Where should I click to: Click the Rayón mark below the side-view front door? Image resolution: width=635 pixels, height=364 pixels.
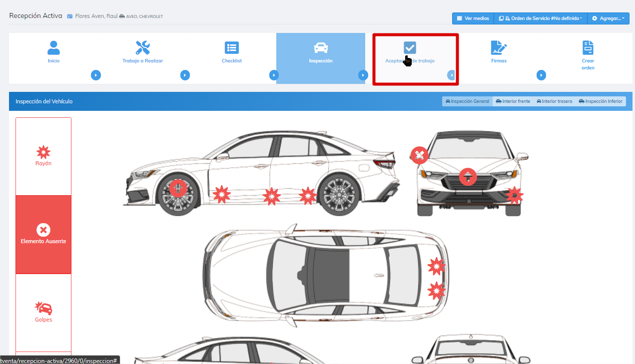[222, 194]
